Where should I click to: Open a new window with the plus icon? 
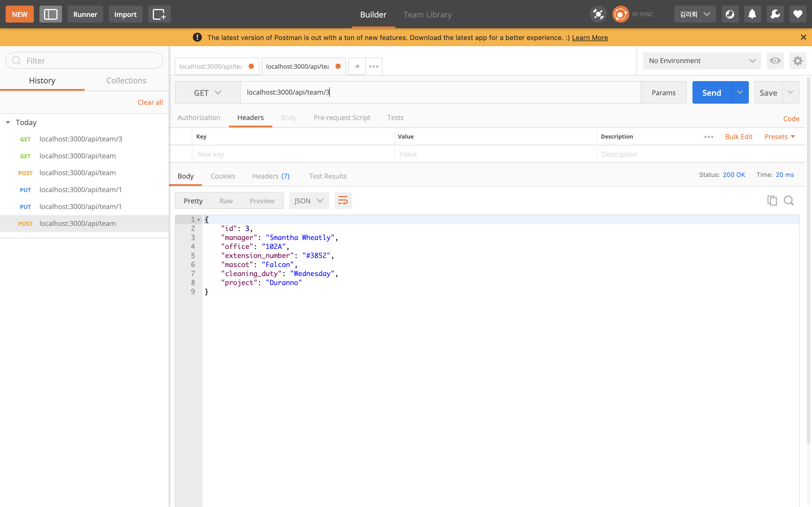[x=159, y=14]
